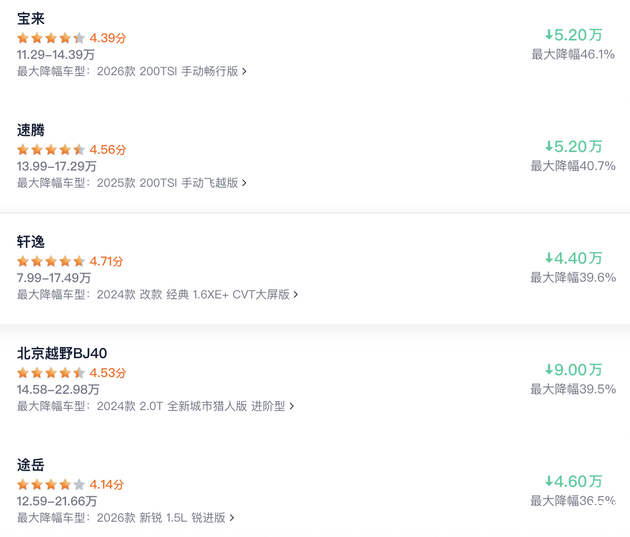The height and width of the screenshot is (537, 630).
Task: Expand the 全新城市猎人版 进阶型 chevron
Action: pyautogui.click(x=292, y=407)
